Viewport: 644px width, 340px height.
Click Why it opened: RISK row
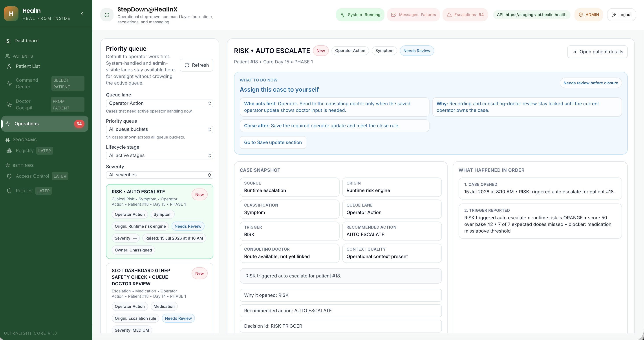340,296
